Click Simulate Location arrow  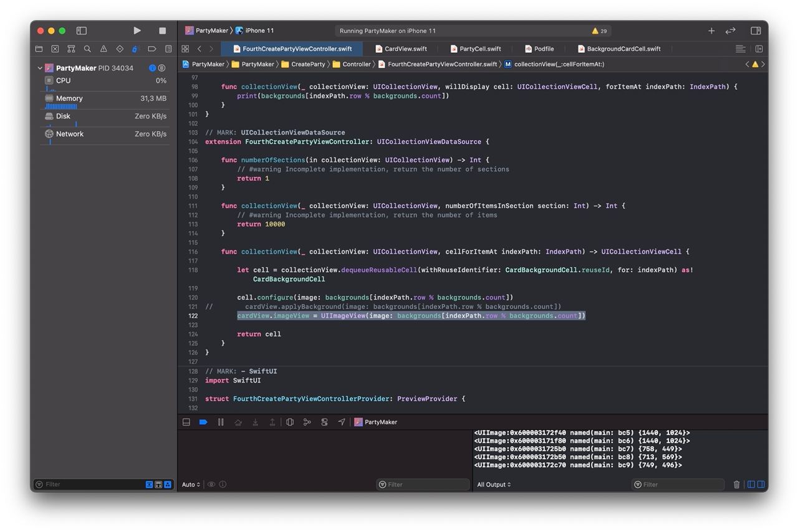[342, 422]
